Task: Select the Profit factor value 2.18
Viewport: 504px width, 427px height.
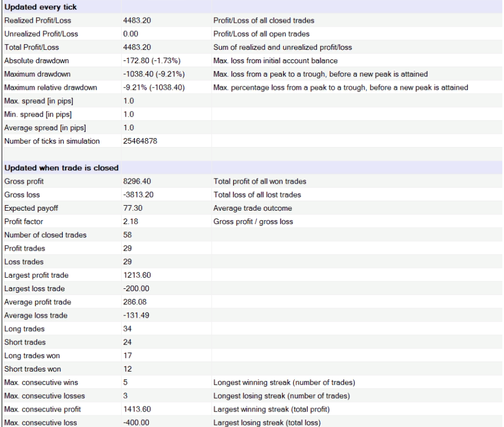Action: tap(130, 221)
